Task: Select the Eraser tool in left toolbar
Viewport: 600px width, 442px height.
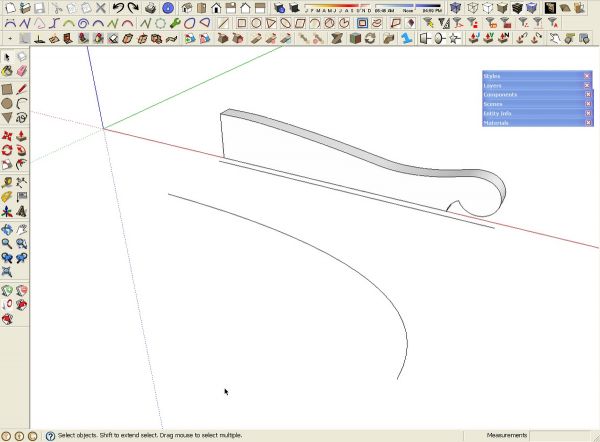Action: tap(22, 71)
